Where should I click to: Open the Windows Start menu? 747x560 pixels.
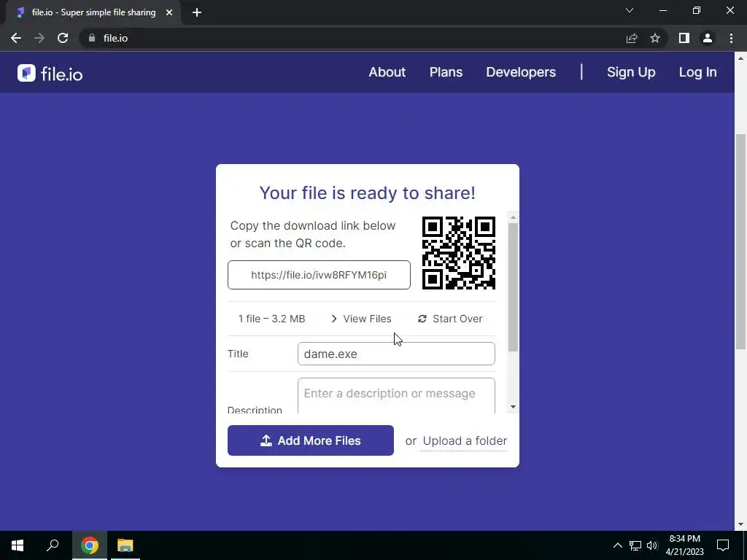18,545
